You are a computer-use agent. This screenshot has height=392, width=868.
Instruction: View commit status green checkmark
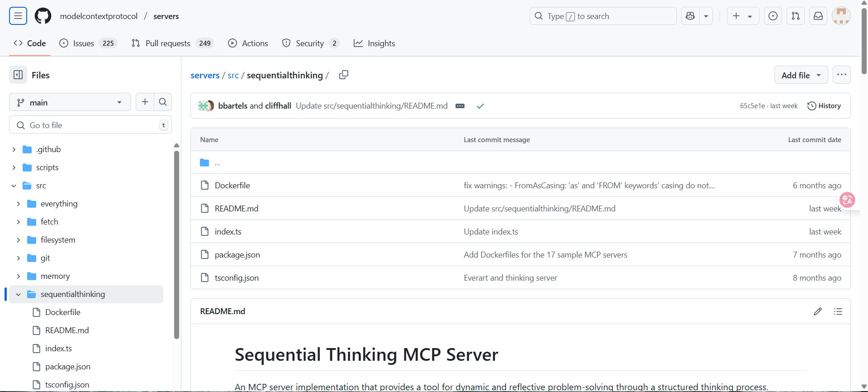480,106
